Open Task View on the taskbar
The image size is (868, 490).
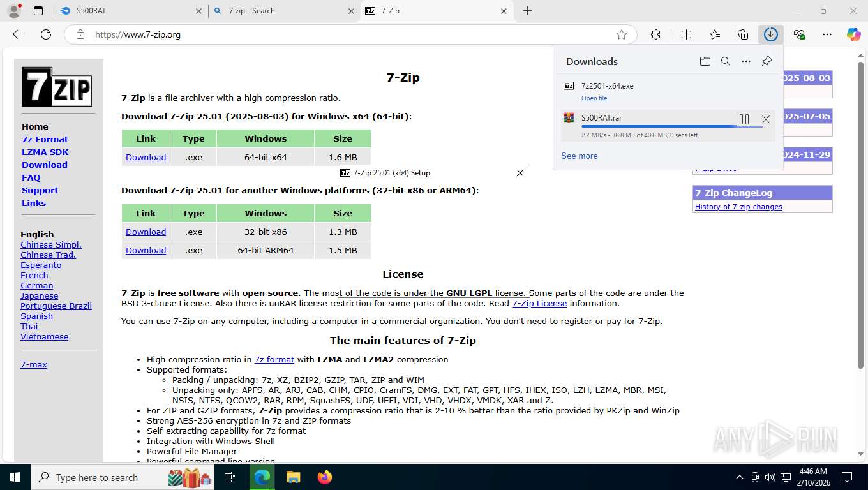(230, 477)
